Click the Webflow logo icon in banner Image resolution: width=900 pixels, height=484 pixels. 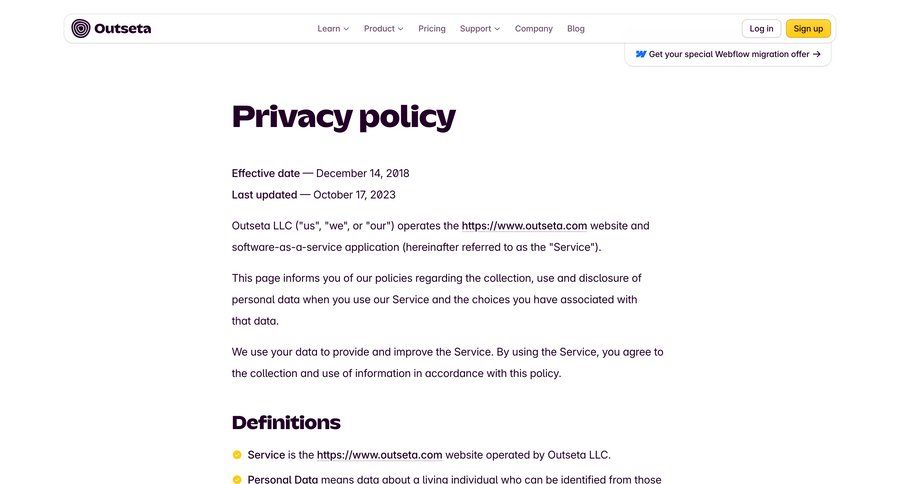click(x=641, y=55)
